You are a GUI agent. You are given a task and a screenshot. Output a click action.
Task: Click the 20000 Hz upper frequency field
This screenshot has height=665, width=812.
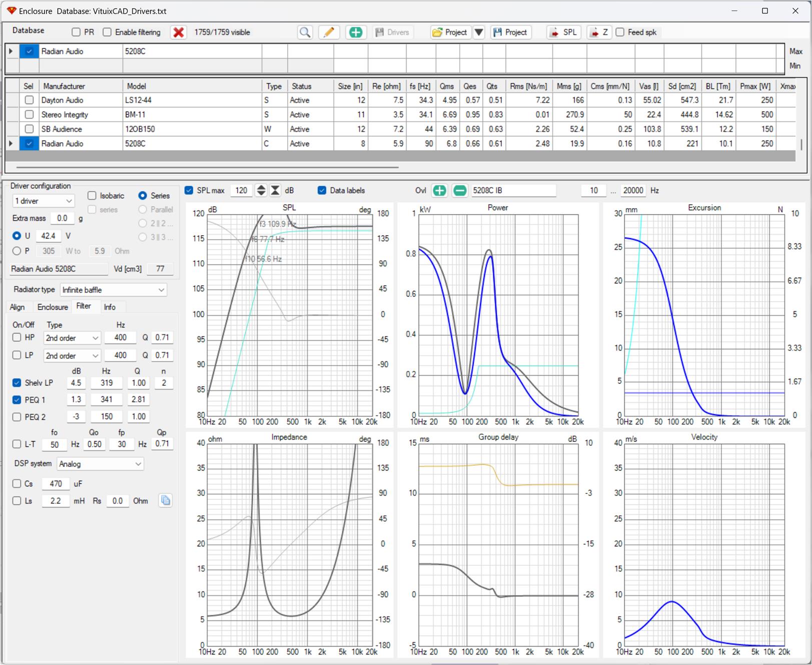[x=633, y=191]
